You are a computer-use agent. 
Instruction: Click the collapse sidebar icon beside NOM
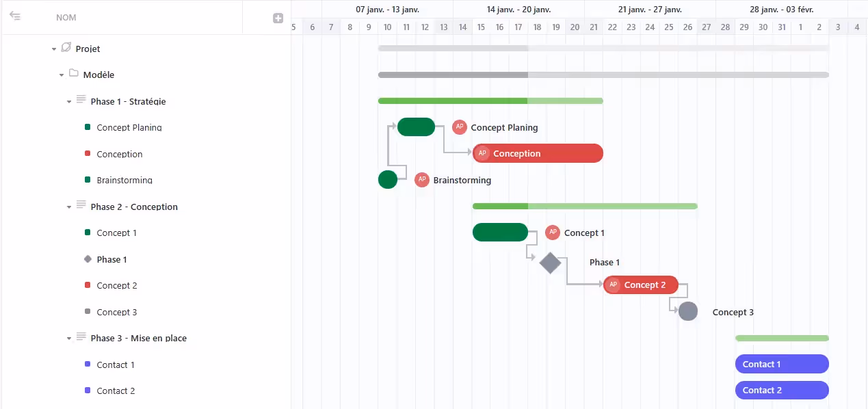pyautogui.click(x=15, y=16)
